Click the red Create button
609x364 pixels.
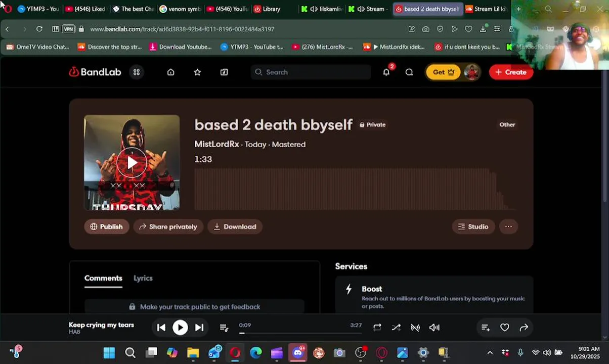511,72
